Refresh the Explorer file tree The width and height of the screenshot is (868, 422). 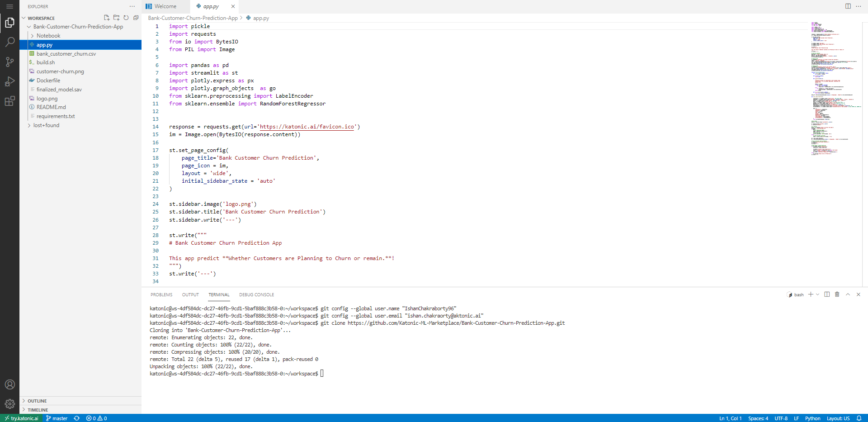pos(126,18)
